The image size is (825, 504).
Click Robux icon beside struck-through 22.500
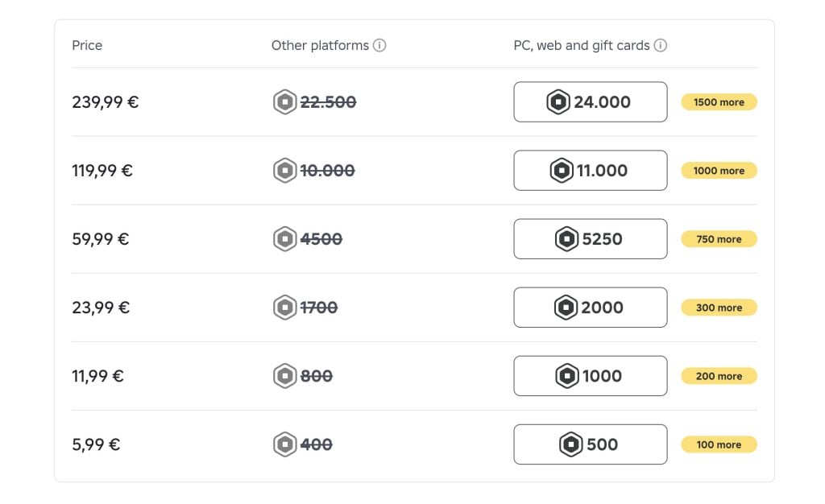284,102
